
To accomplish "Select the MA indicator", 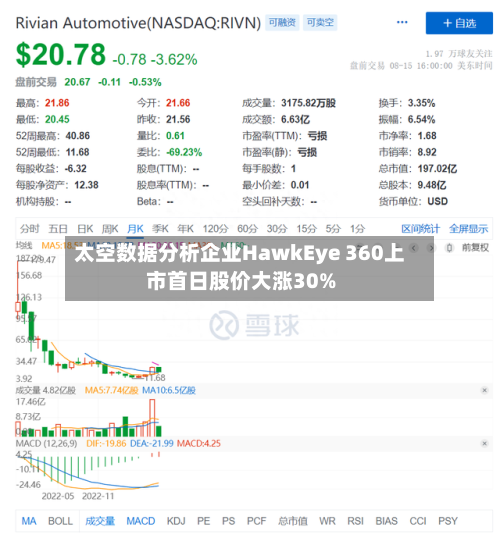I will coord(29,521).
